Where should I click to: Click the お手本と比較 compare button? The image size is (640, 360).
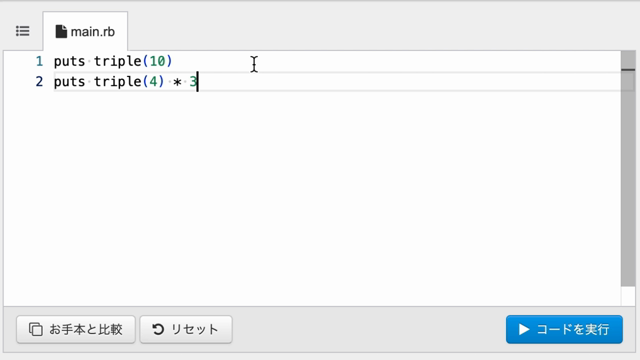76,329
